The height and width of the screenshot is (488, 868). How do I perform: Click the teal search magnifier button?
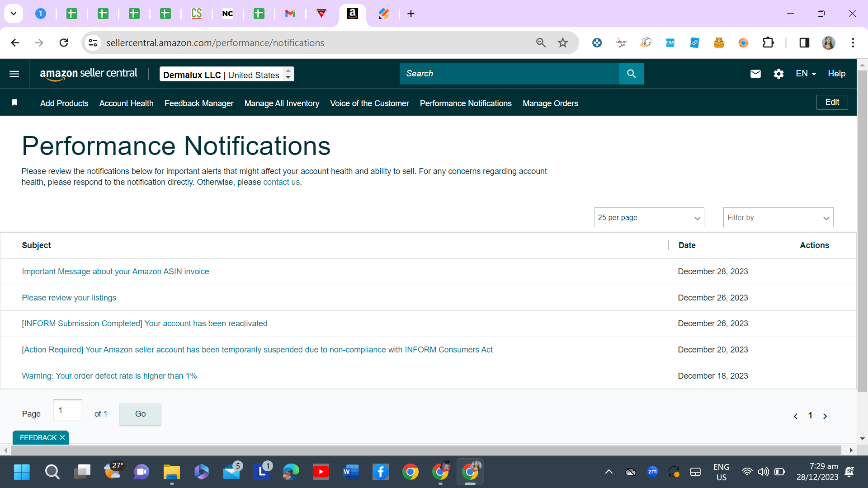pyautogui.click(x=632, y=74)
